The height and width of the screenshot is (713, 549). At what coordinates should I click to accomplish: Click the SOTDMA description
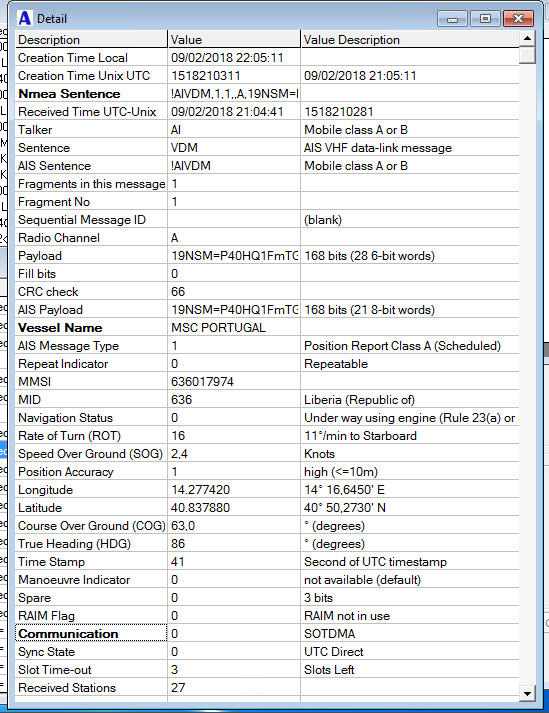pos(330,633)
